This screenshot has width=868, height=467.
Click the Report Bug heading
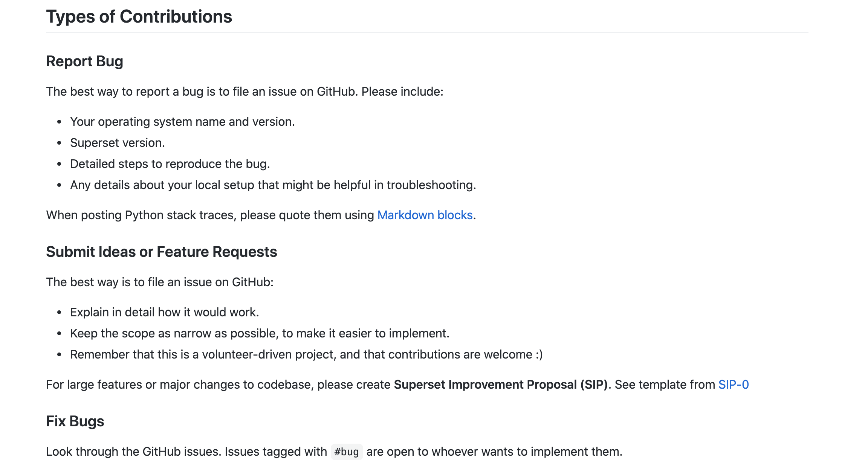coord(84,61)
